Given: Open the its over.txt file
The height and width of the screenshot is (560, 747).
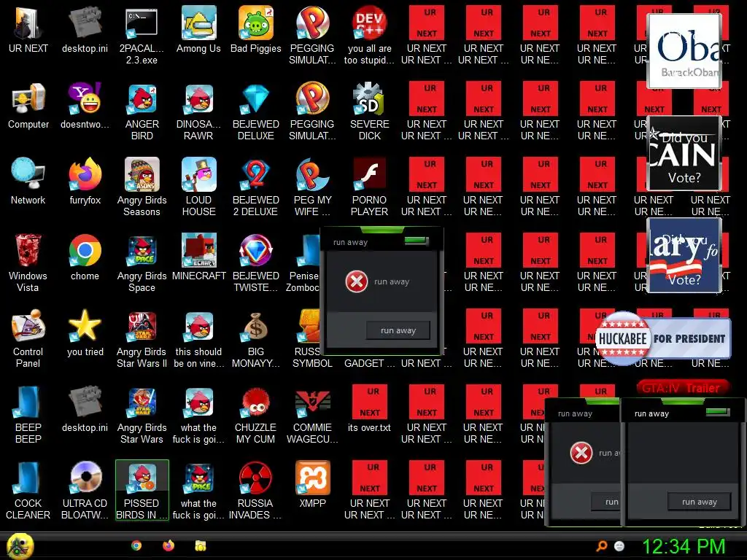Looking at the screenshot, I should pyautogui.click(x=370, y=408).
